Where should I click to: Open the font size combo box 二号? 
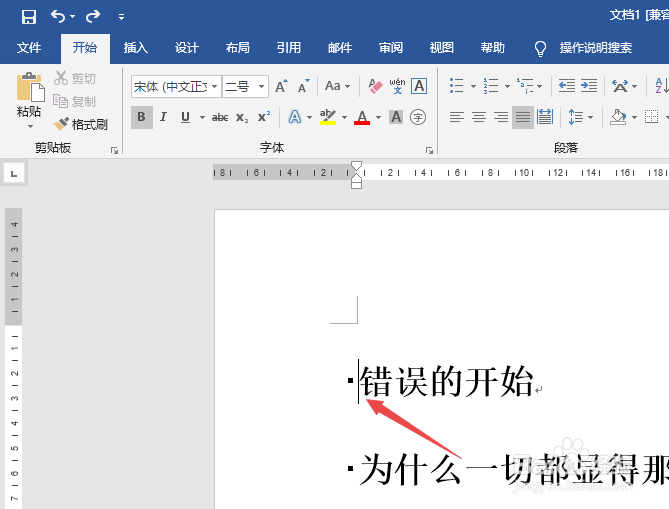(245, 87)
